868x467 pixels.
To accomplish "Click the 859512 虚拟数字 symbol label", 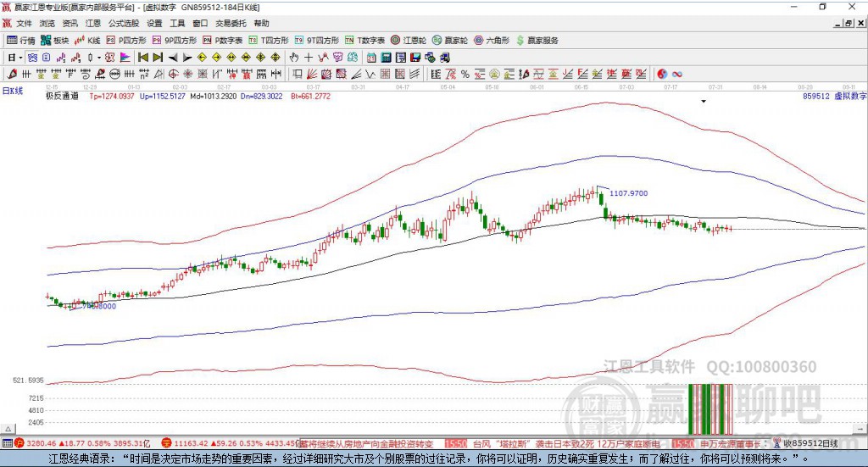I will coord(834,96).
